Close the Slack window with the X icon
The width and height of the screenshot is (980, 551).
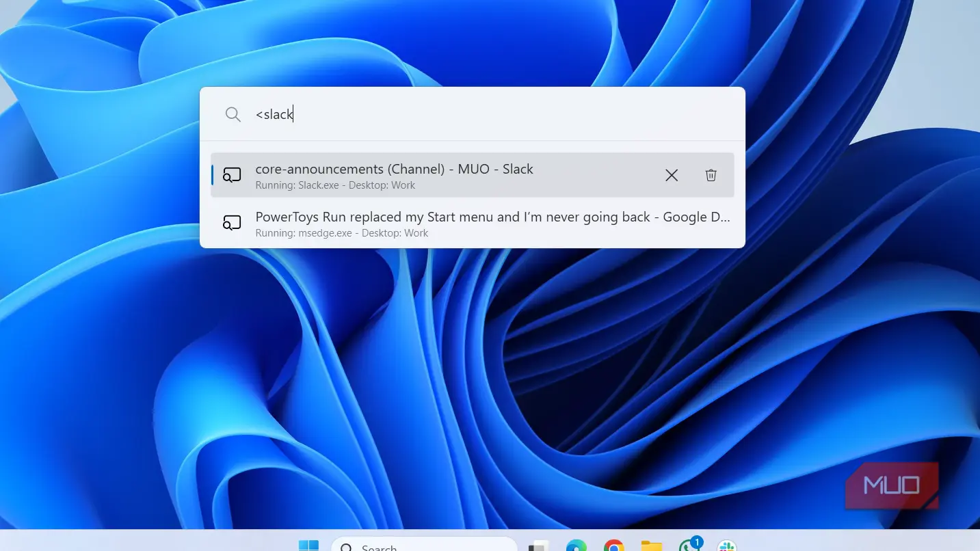(x=672, y=176)
